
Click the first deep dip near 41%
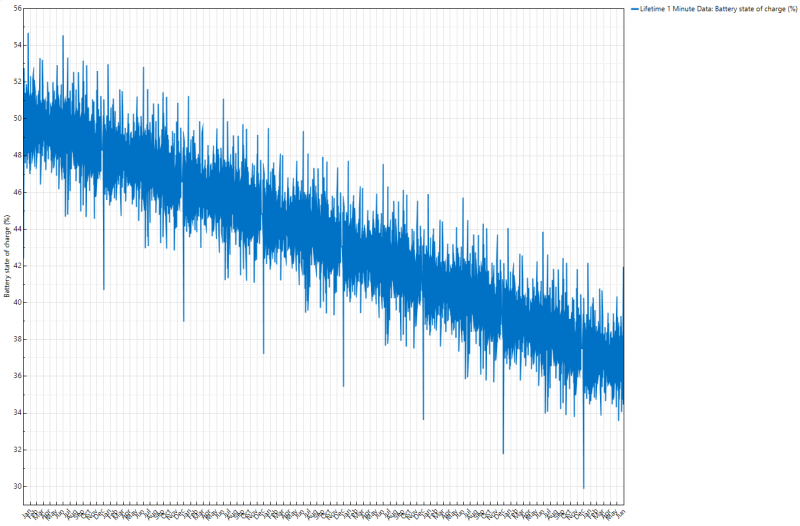[x=104, y=287]
